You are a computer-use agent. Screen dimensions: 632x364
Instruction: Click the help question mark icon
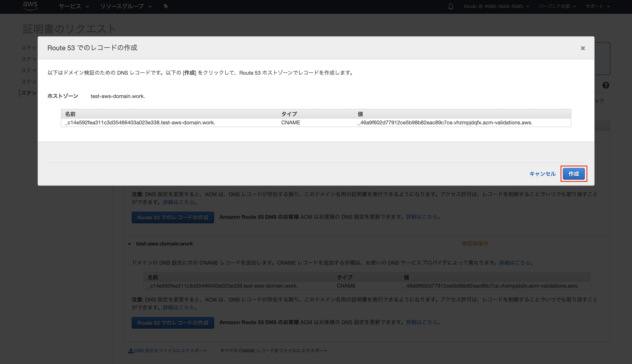pos(605,85)
